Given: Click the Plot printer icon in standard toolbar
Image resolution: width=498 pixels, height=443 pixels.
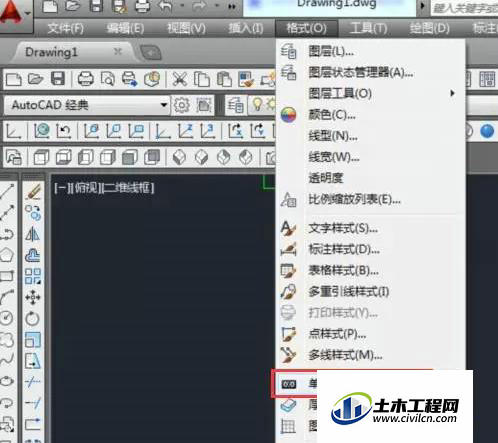Looking at the screenshot, I should pyautogui.click(x=86, y=79).
